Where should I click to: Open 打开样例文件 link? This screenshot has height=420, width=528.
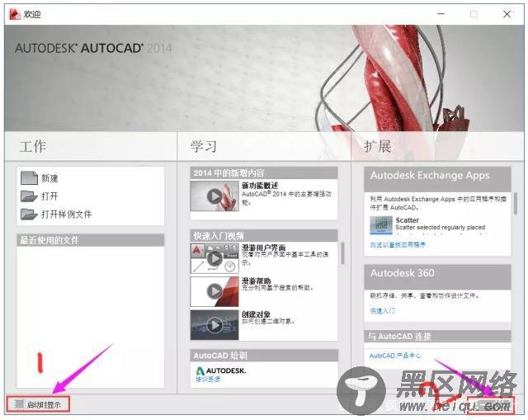(67, 215)
